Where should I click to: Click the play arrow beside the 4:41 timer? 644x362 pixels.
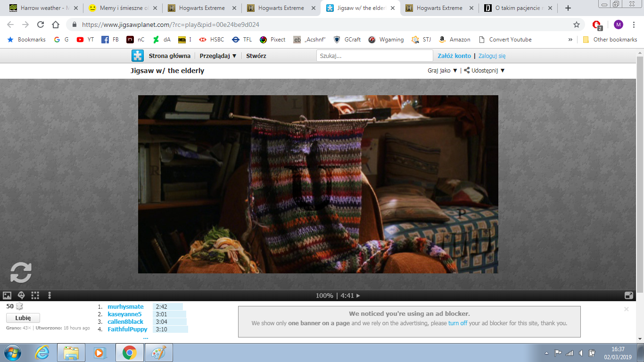pyautogui.click(x=358, y=296)
